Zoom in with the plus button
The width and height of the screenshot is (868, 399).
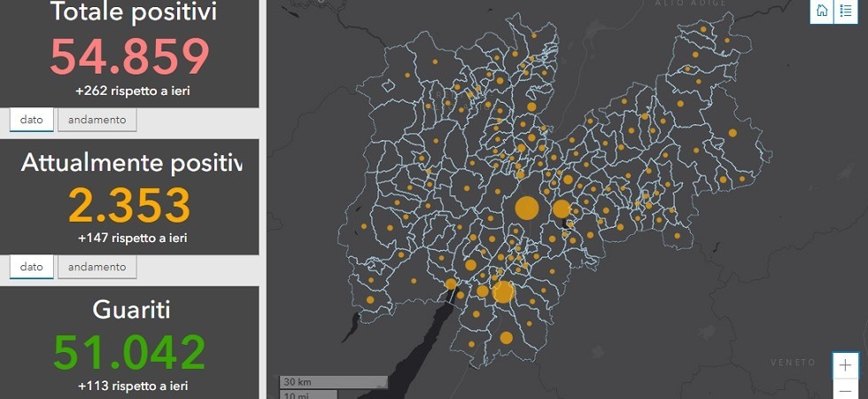(x=846, y=365)
